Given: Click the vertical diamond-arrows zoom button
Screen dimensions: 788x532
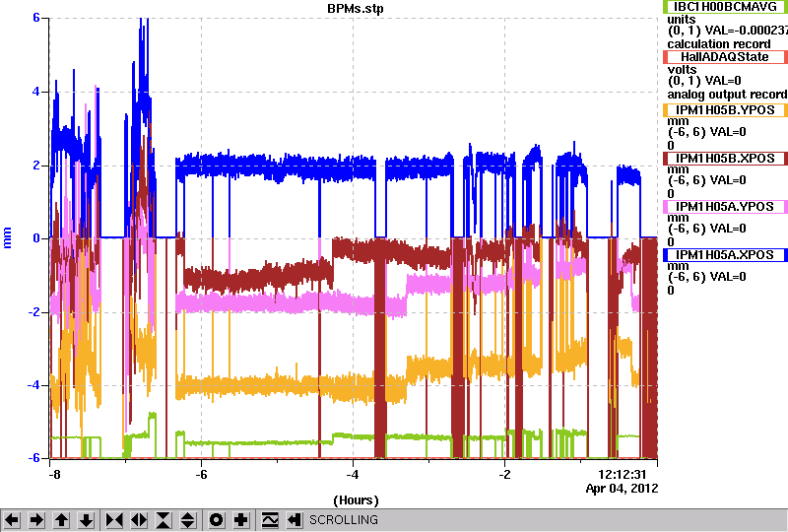Looking at the screenshot, I should click(188, 520).
